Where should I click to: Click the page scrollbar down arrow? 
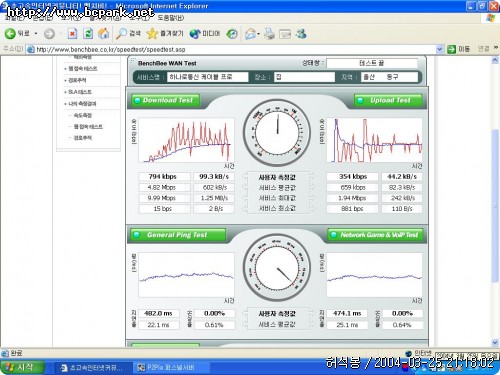click(495, 342)
